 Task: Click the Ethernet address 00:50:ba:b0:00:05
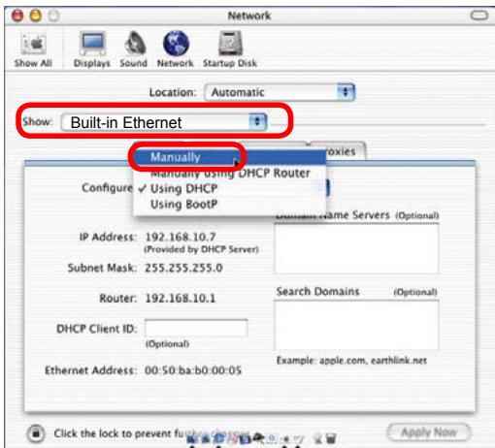pyautogui.click(x=193, y=370)
